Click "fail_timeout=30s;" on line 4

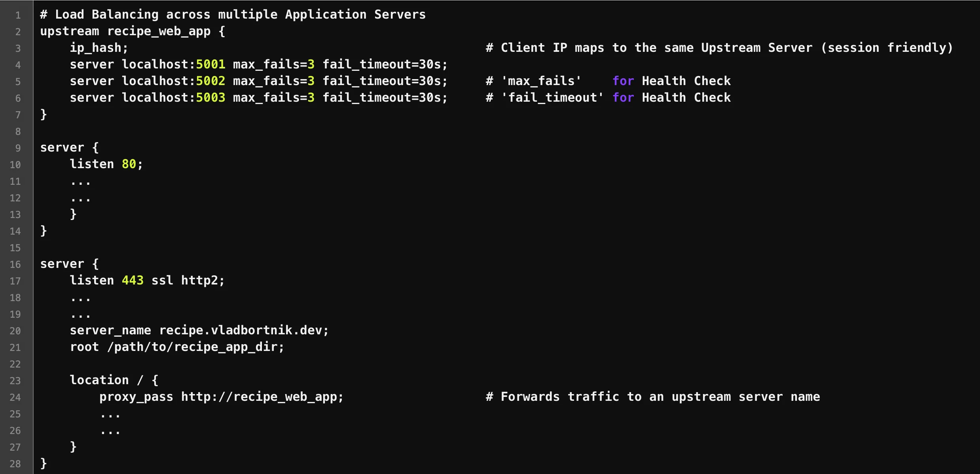[385, 64]
